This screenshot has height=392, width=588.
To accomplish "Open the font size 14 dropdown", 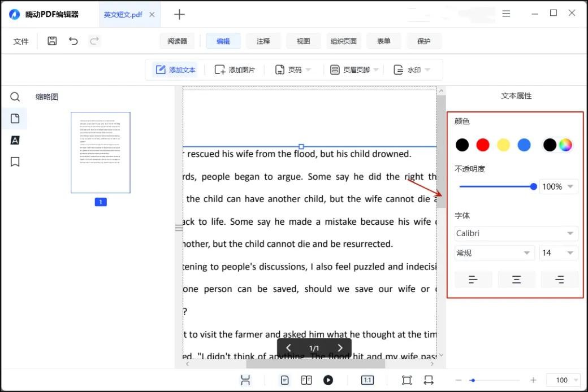I will tap(558, 253).
